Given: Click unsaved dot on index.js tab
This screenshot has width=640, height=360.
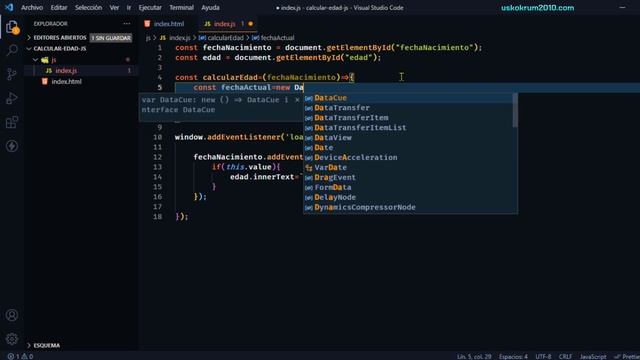Looking at the screenshot, I should pos(251,24).
